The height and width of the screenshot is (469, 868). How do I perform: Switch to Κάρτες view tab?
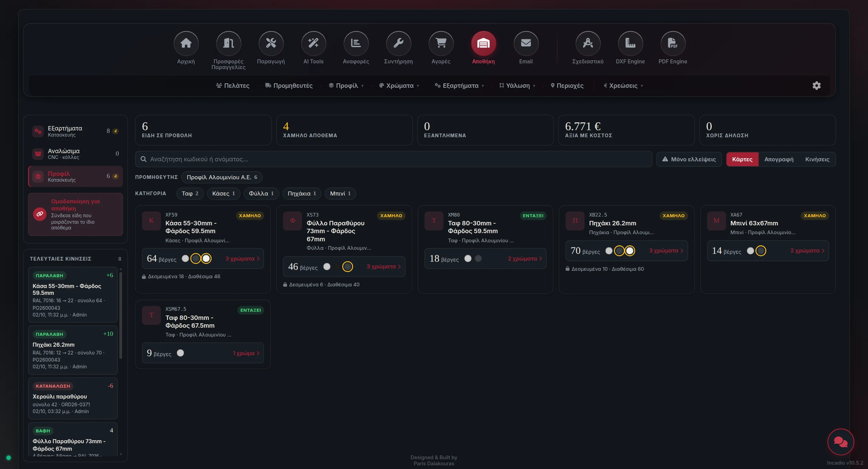click(742, 159)
